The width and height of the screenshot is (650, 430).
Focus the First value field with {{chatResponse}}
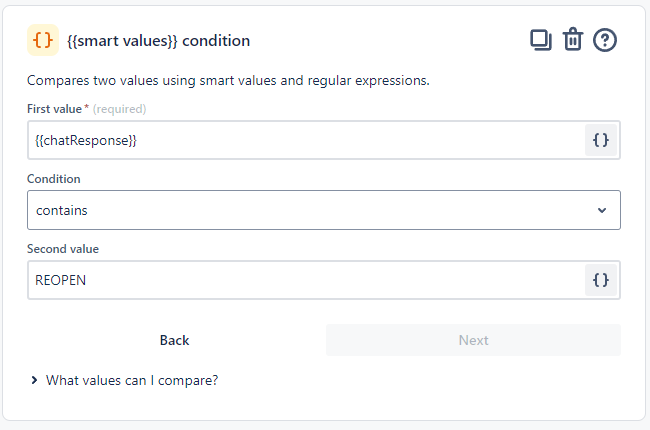300,141
